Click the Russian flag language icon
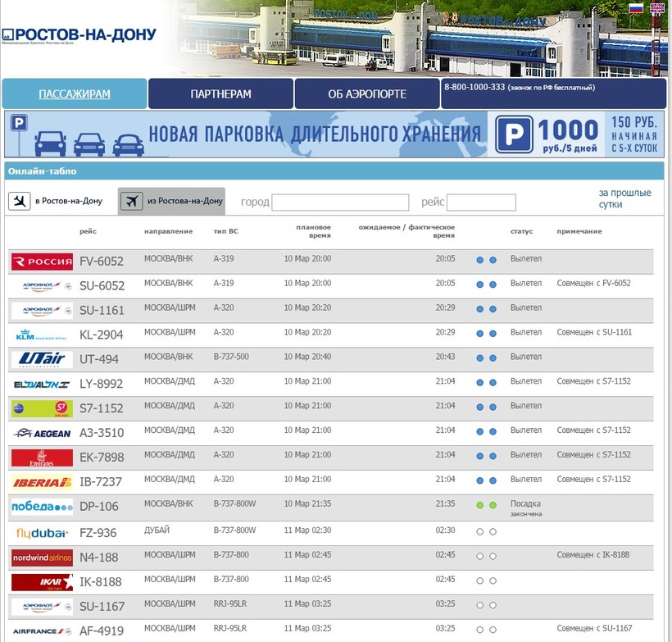The width and height of the screenshot is (672, 642). tap(635, 8)
